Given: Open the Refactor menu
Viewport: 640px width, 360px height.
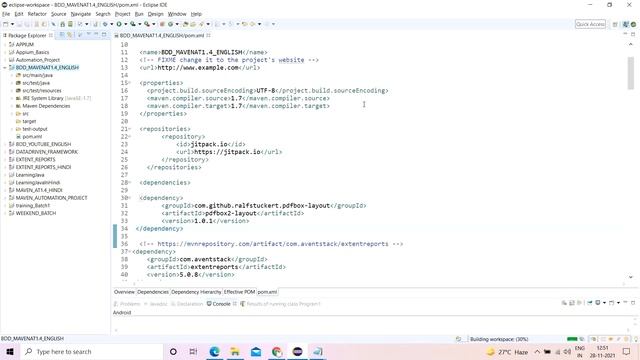Looking at the screenshot, I should (x=37, y=14).
